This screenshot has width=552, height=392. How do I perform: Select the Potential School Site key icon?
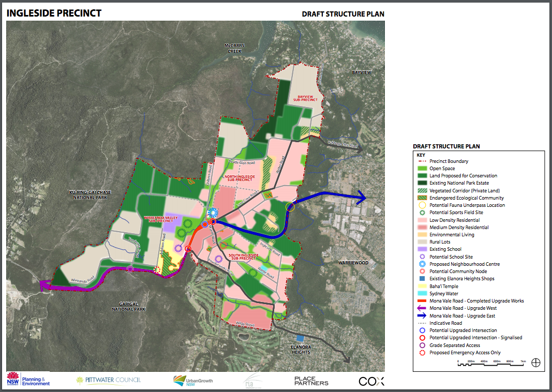pyautogui.click(x=422, y=257)
